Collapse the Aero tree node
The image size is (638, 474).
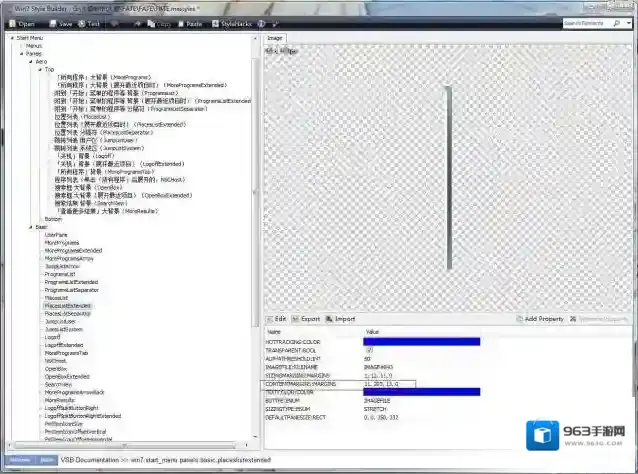[32, 61]
